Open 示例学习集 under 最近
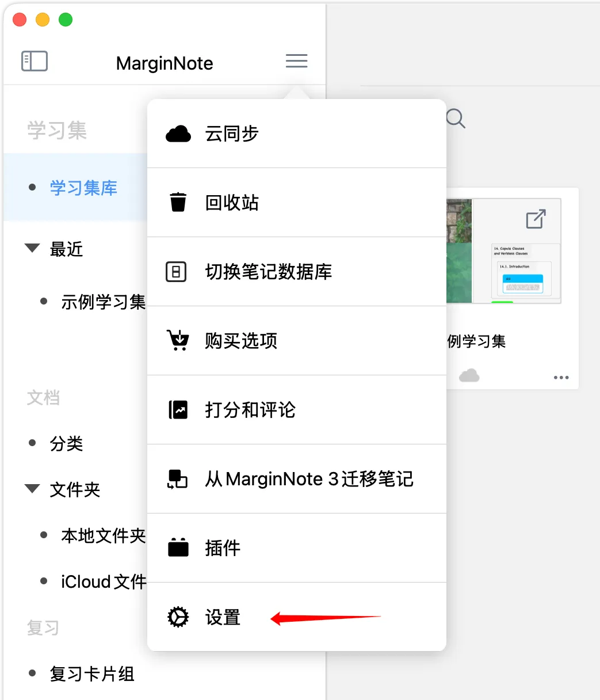 point(103,302)
